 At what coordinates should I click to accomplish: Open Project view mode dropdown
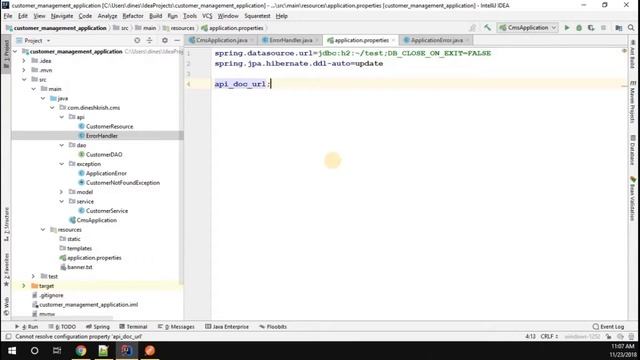tap(33, 40)
